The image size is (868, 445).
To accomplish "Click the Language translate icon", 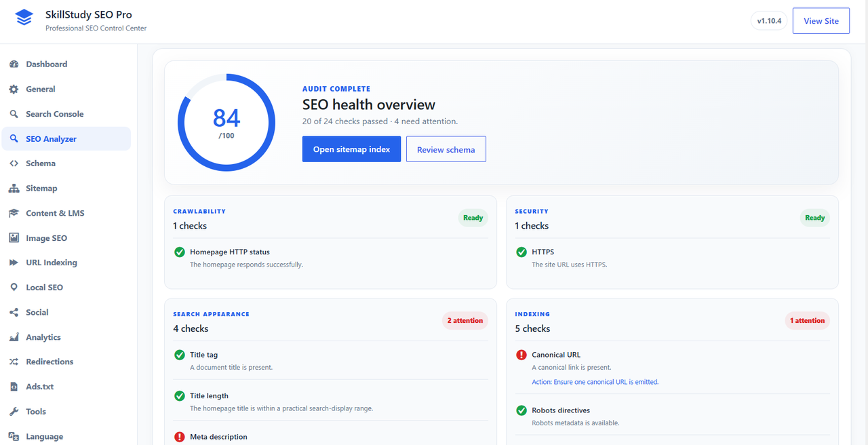I will [14, 437].
